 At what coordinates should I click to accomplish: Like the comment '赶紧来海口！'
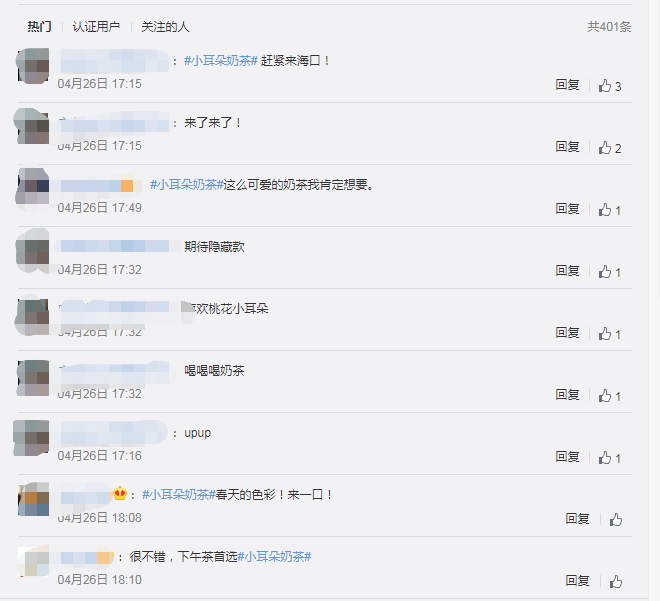pos(609,86)
